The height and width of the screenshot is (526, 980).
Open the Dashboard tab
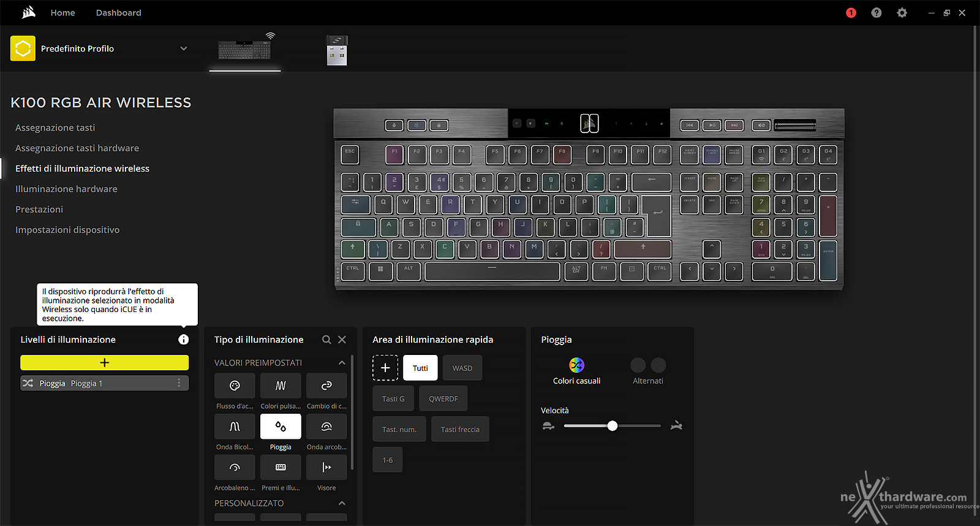tap(118, 13)
